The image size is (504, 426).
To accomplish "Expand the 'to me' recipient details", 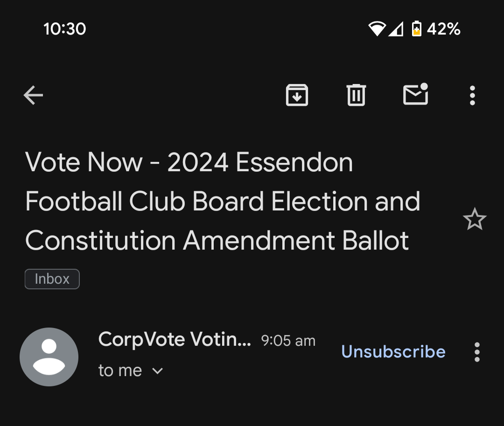I will point(158,371).
